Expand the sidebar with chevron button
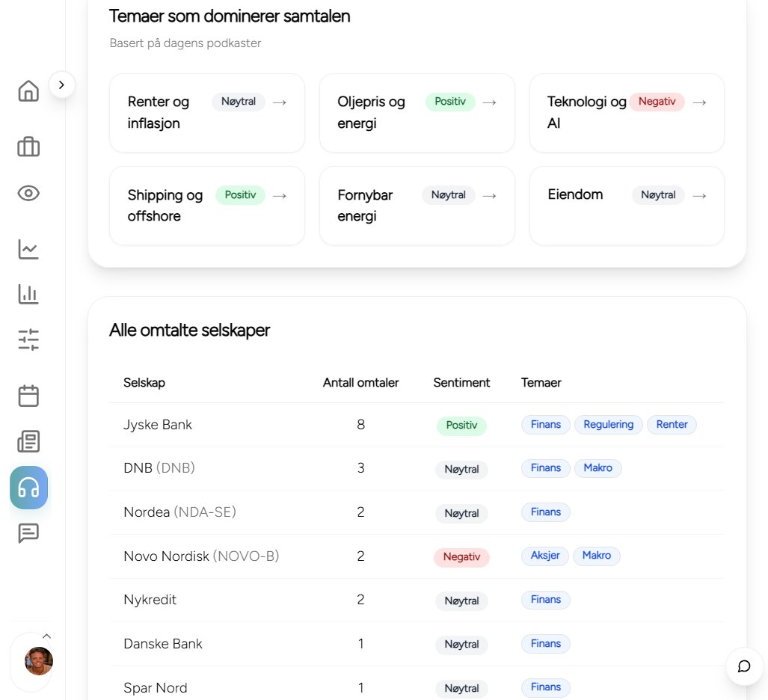Screen dimensions: 768x700 62,85
